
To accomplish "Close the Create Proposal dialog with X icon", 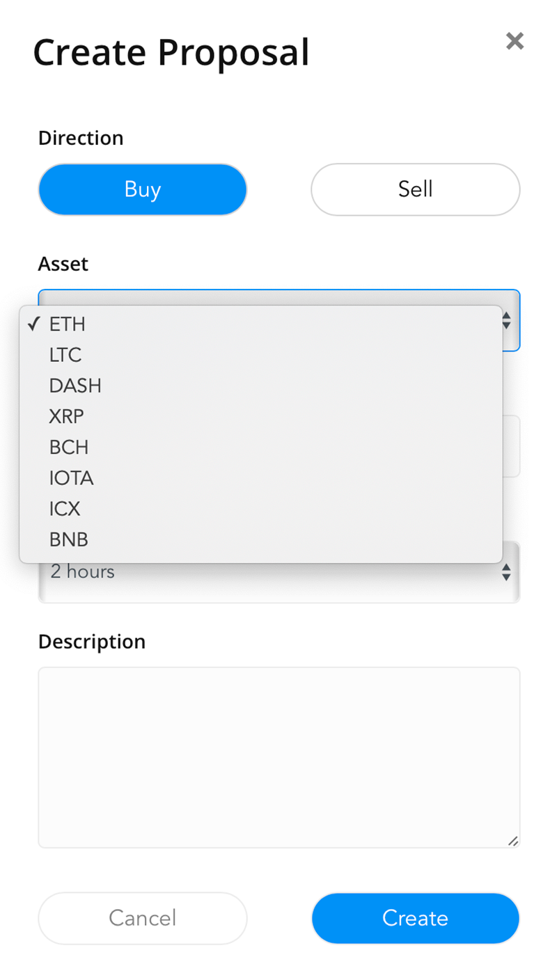I will (515, 41).
